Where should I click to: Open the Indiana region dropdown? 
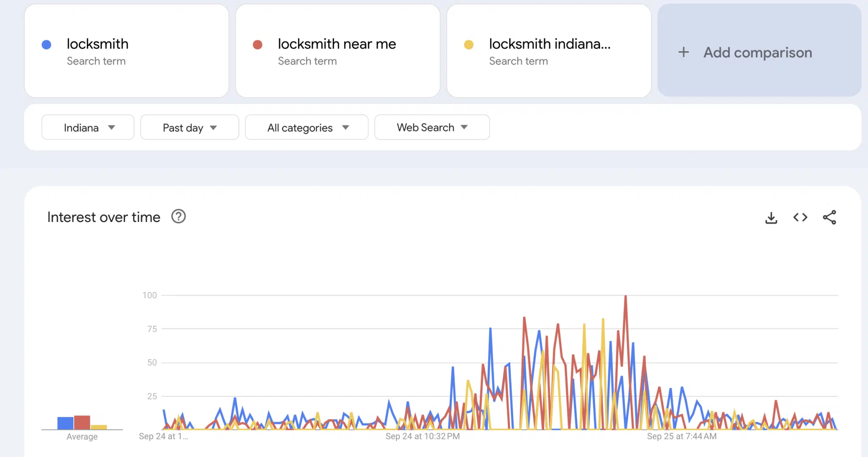pos(88,127)
